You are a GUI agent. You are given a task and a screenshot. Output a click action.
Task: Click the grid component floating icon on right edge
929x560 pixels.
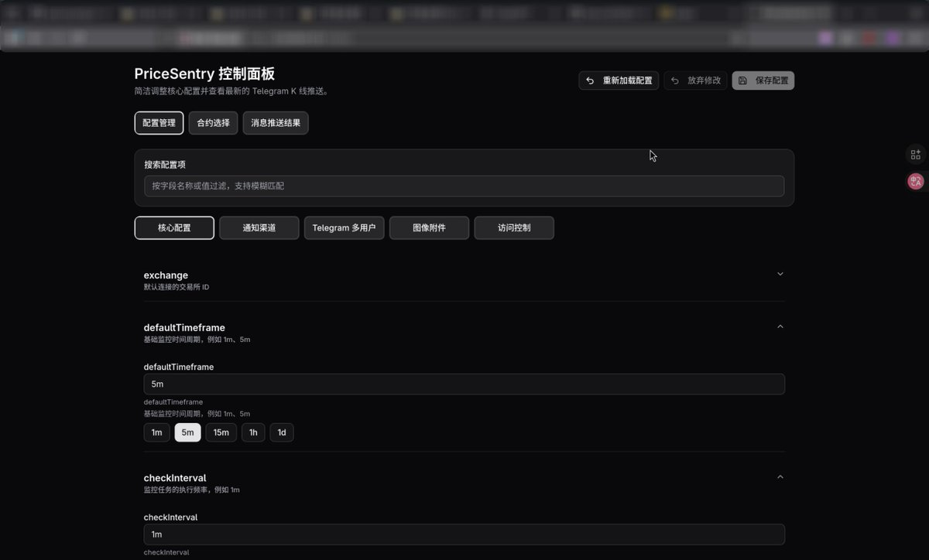coord(916,154)
